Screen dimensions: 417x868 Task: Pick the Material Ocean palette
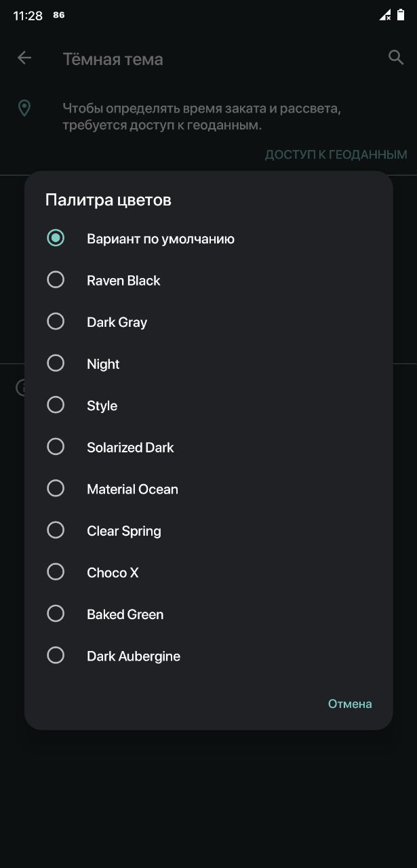pyautogui.click(x=208, y=488)
